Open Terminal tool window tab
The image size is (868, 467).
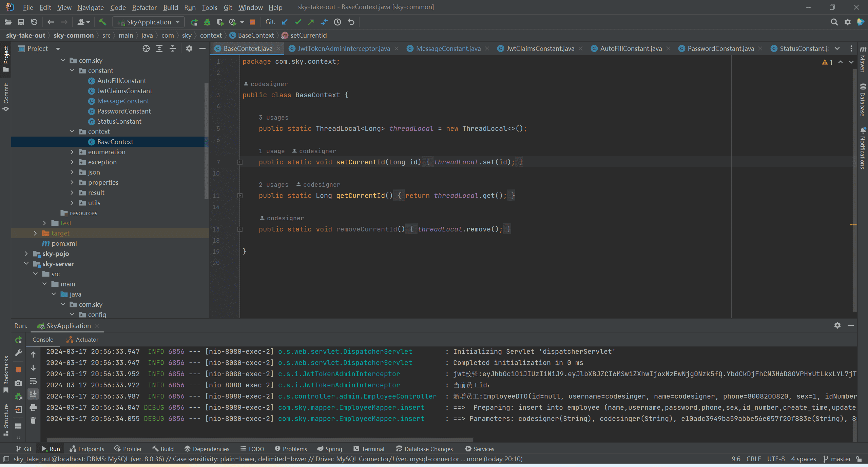(369, 449)
